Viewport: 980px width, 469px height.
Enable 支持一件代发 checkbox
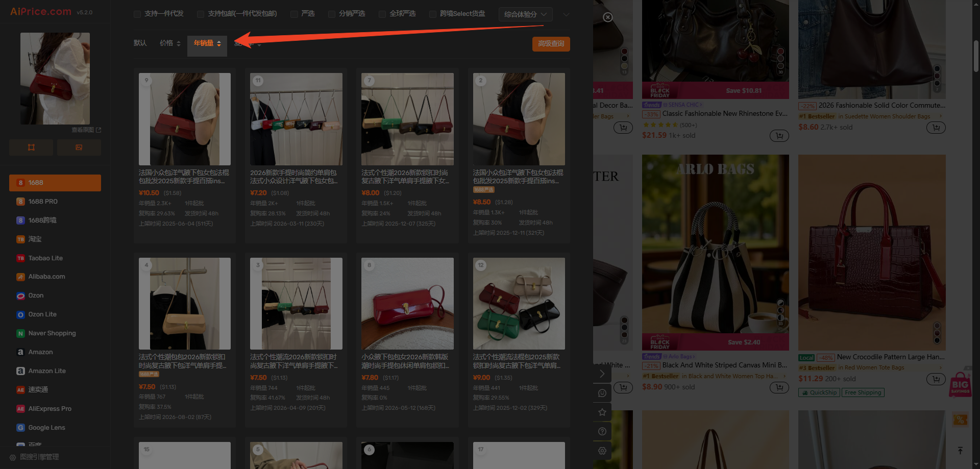137,14
